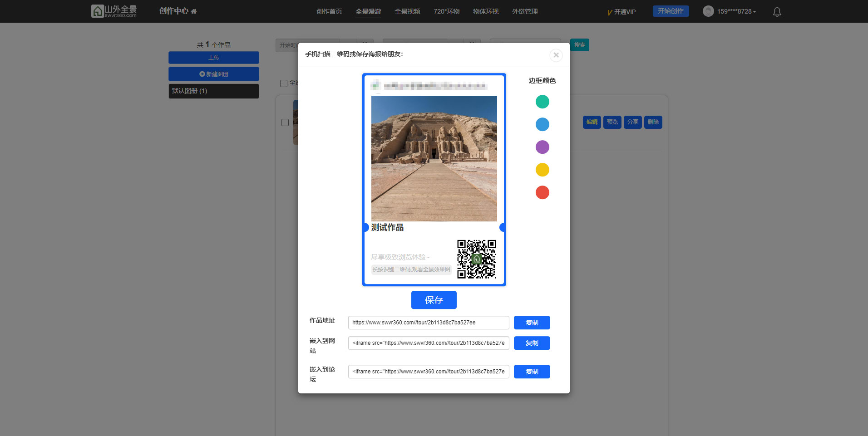Screen dimensions: 868x436
Task: Apply the red border color
Action: tap(542, 192)
